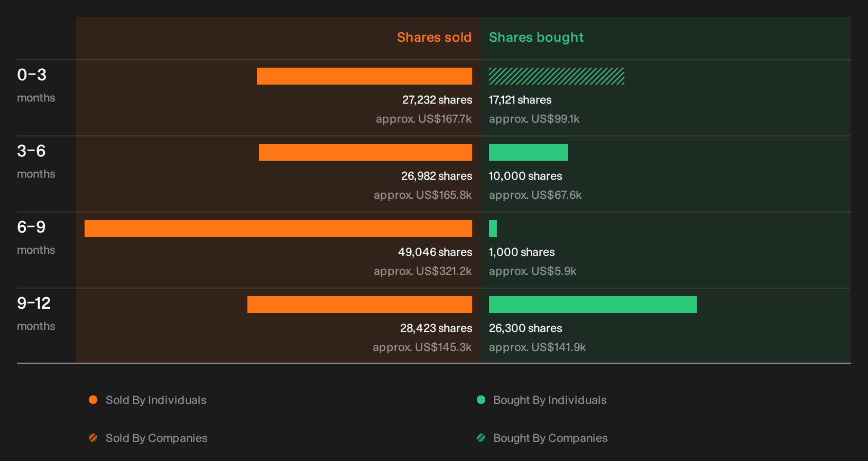The image size is (868, 461).
Task: Select the Sold By Companies legend label
Action: (x=156, y=438)
